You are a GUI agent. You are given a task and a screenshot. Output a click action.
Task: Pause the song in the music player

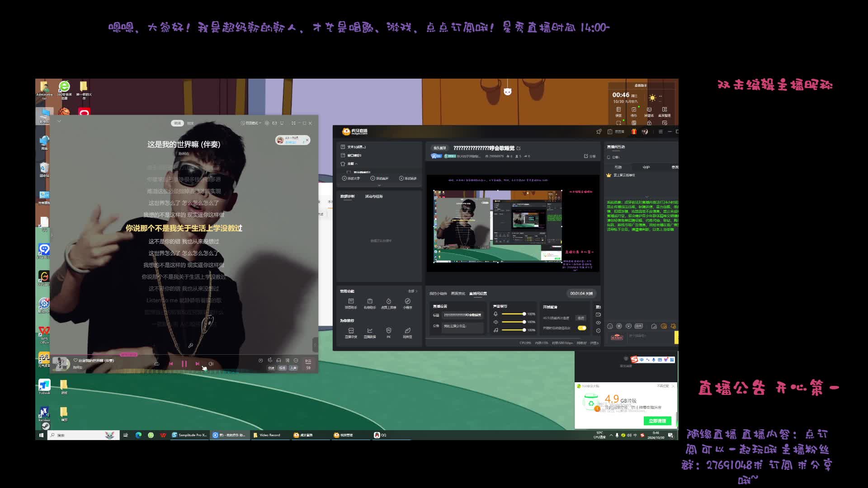click(184, 364)
